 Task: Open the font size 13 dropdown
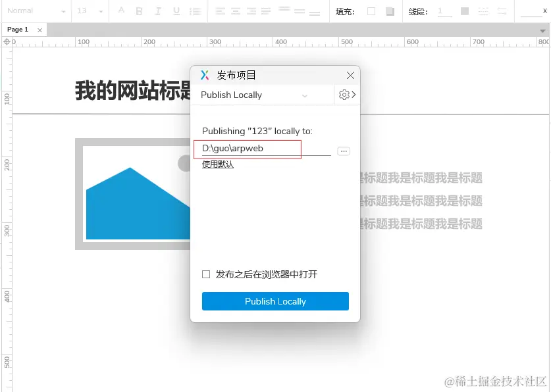click(90, 11)
